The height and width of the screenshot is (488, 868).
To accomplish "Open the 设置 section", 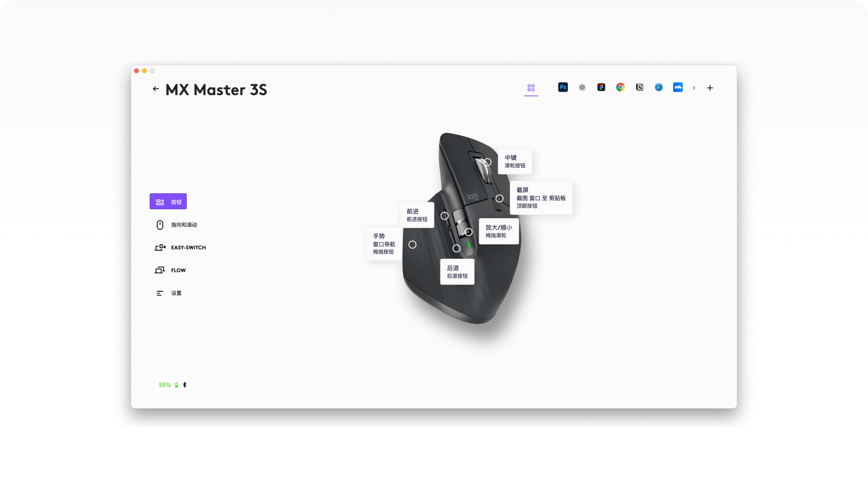I will pyautogui.click(x=168, y=293).
